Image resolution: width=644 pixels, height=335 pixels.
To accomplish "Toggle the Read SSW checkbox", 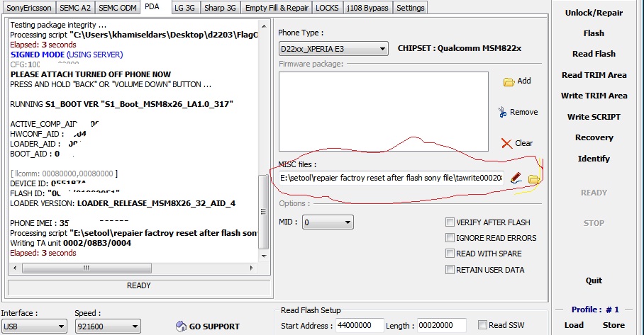I will pos(482,325).
